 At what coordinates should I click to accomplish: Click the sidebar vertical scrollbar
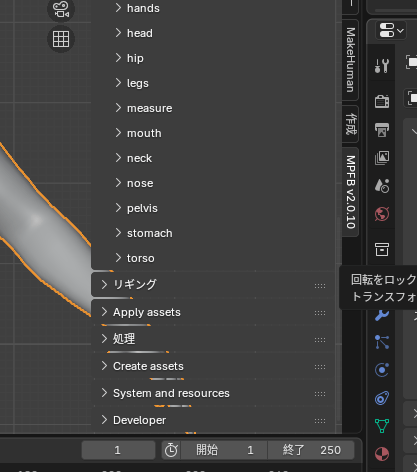click(x=338, y=318)
